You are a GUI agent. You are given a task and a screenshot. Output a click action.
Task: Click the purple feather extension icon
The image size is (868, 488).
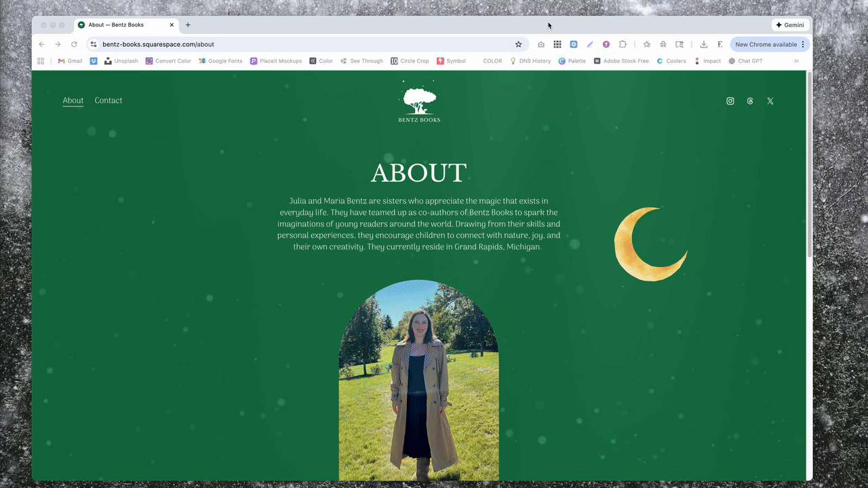tap(590, 44)
